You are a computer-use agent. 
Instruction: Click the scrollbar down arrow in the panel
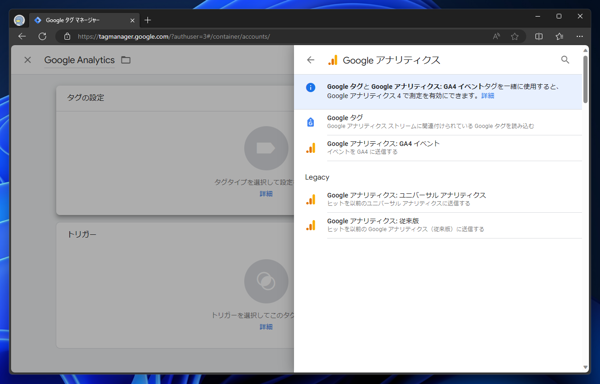click(585, 368)
